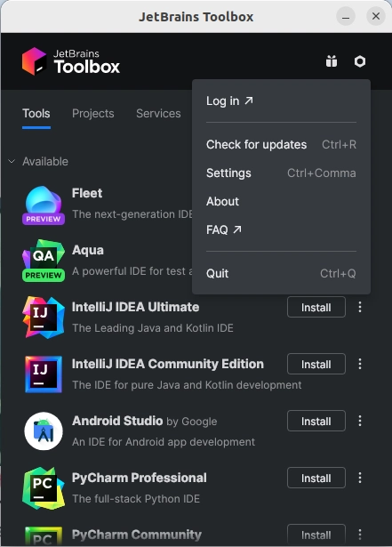Collapse the Available section chevron
The image size is (392, 547).
pyautogui.click(x=12, y=162)
